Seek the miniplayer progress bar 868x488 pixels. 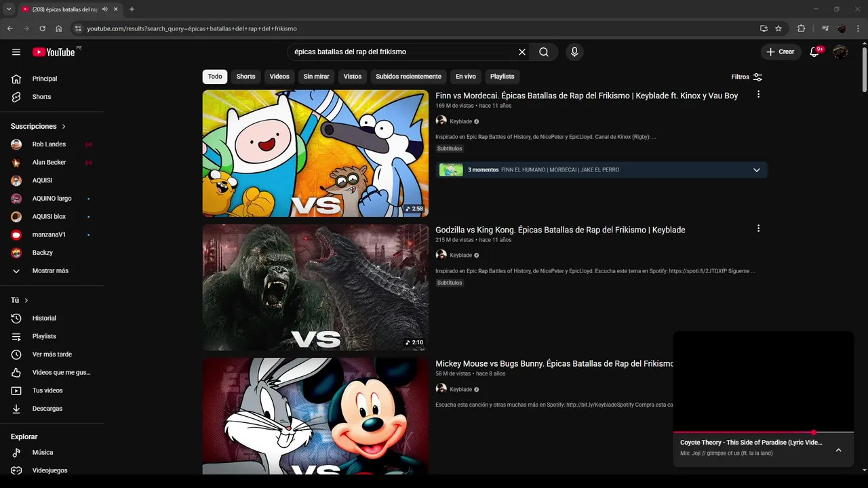point(764,432)
